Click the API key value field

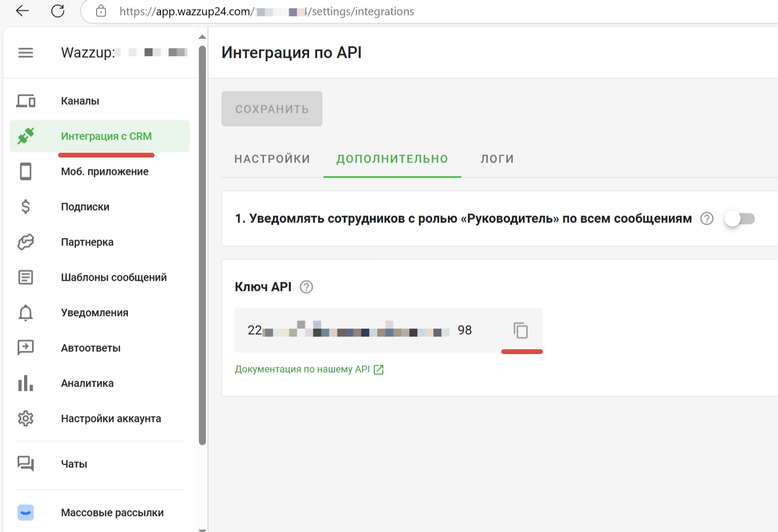pos(389,330)
